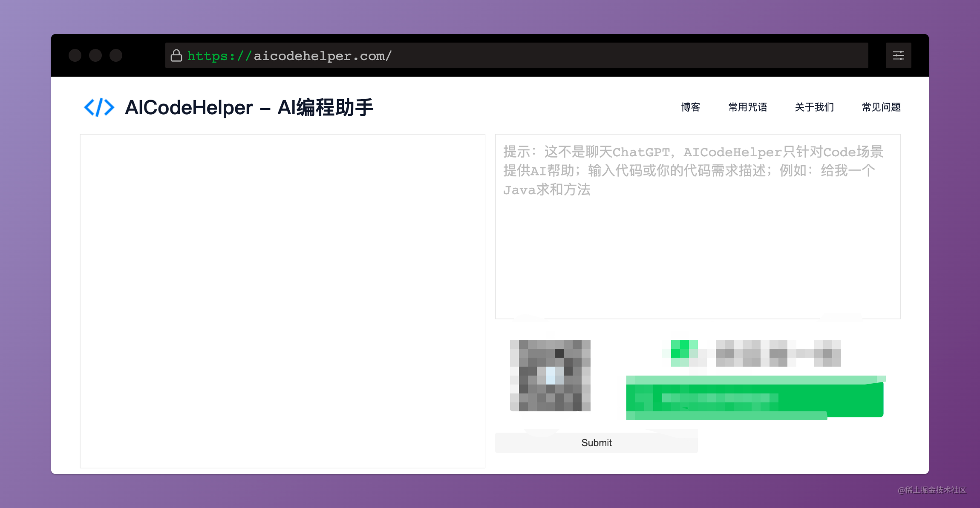
Task: Click the </> AICodeHelper logo icon
Action: click(x=99, y=107)
